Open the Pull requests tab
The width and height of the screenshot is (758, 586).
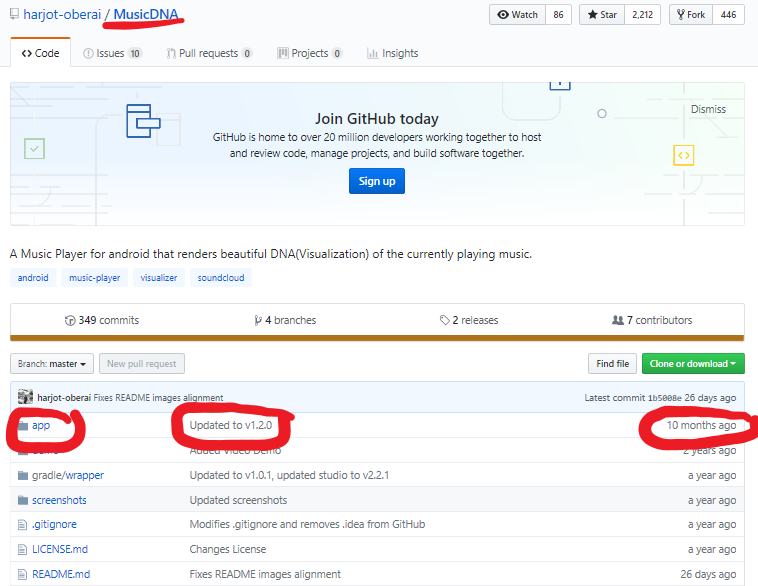pyautogui.click(x=209, y=53)
